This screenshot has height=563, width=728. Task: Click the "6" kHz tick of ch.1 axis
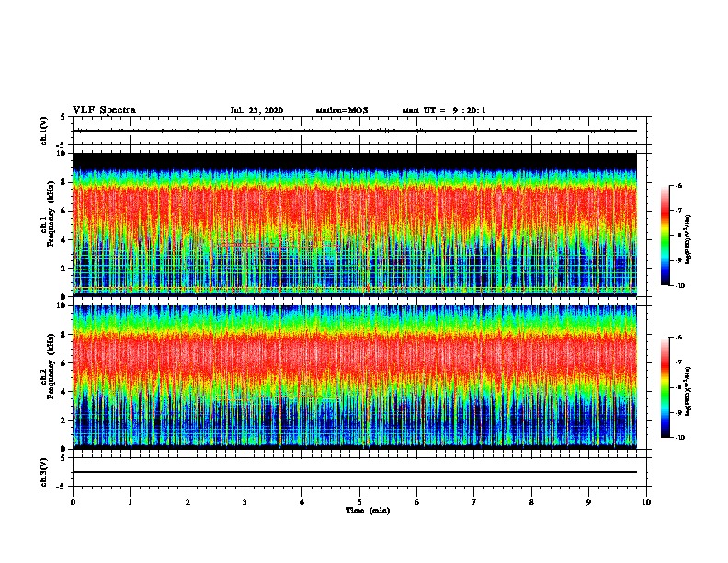tap(63, 211)
